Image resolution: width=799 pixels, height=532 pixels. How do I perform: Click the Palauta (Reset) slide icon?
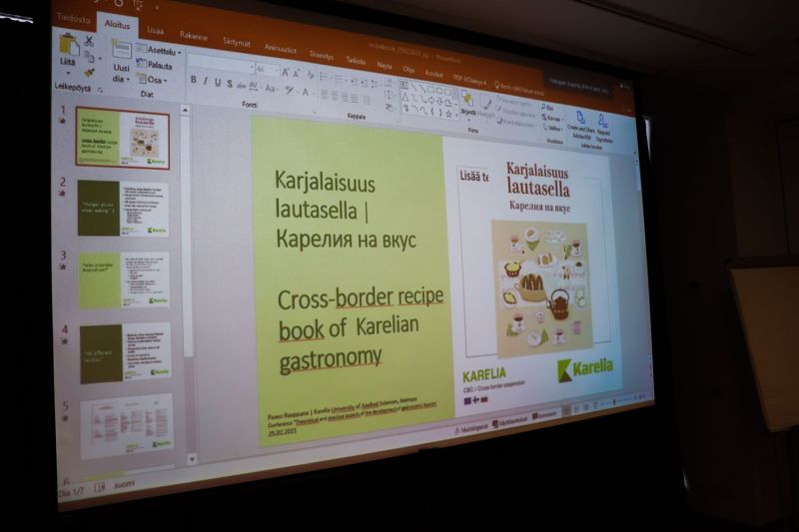pyautogui.click(x=155, y=65)
